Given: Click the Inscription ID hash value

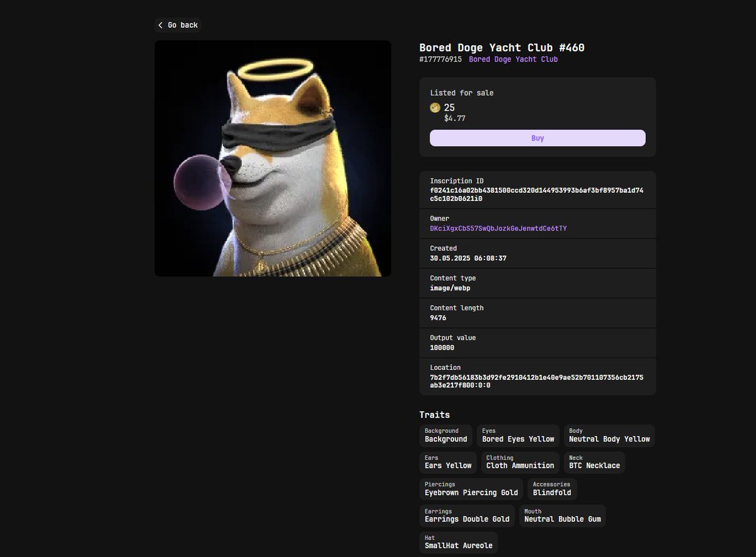Looking at the screenshot, I should point(536,194).
